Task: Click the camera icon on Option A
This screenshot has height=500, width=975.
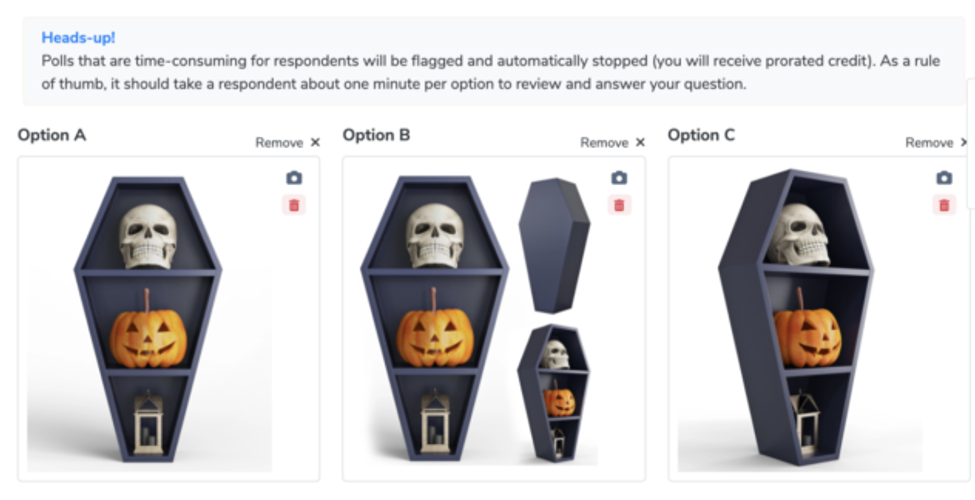Action: [x=294, y=178]
